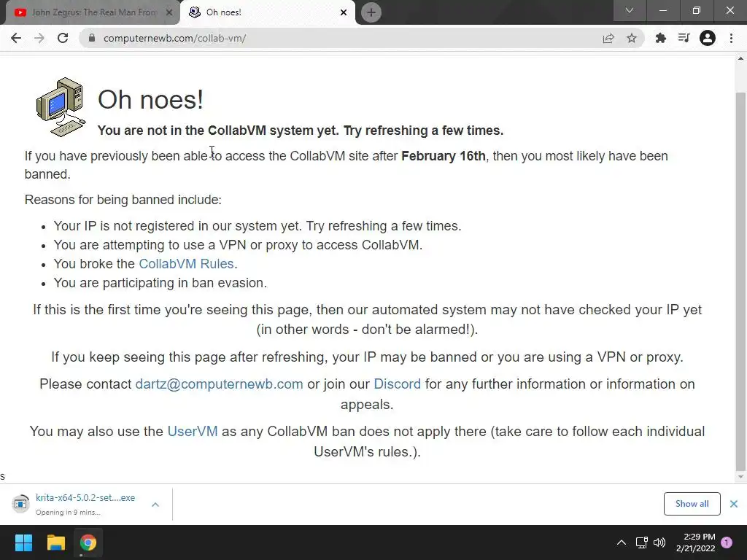This screenshot has height=560, width=747.
Task: Open the Chrome profile avatar
Action: point(708,38)
